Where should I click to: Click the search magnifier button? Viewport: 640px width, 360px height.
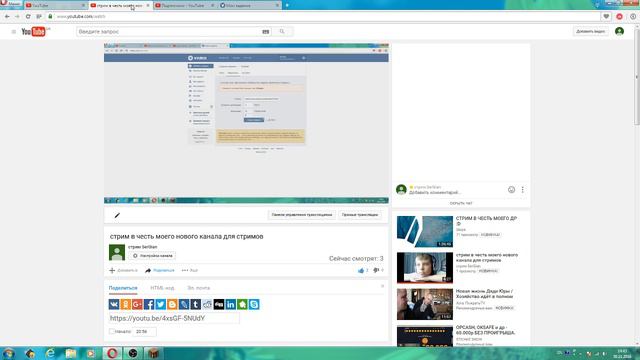tap(282, 31)
